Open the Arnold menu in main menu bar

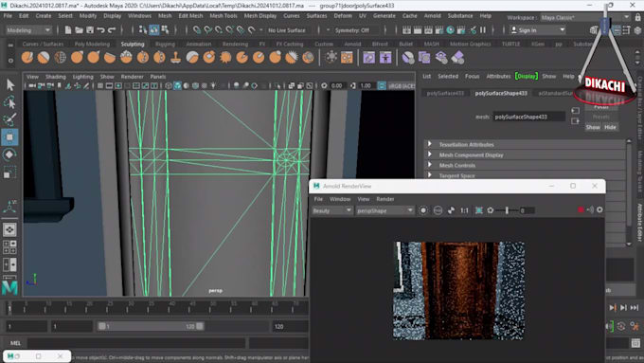(432, 15)
